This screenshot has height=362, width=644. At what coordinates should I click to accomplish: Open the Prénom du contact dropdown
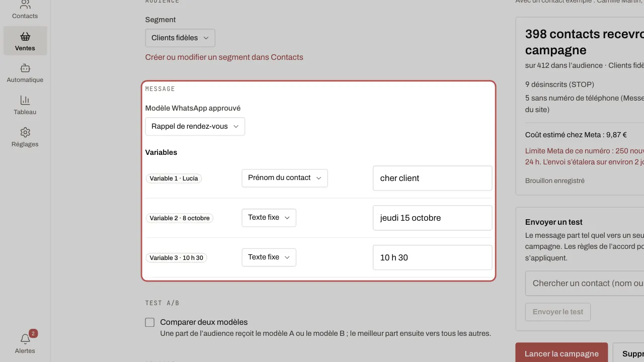click(x=285, y=178)
